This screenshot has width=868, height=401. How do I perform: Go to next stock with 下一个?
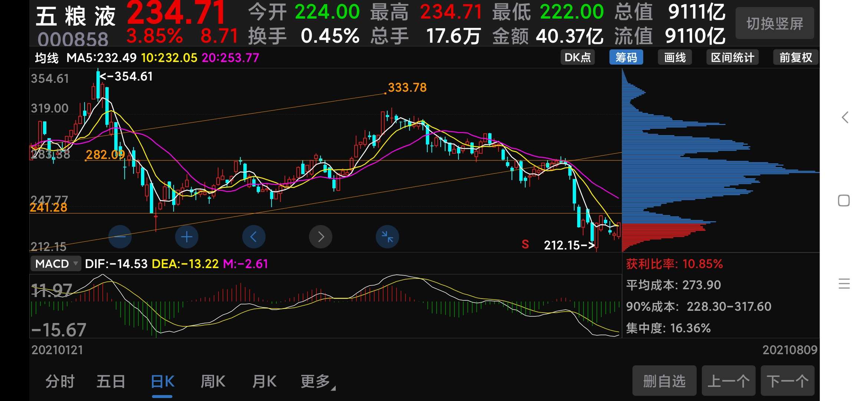pyautogui.click(x=788, y=381)
